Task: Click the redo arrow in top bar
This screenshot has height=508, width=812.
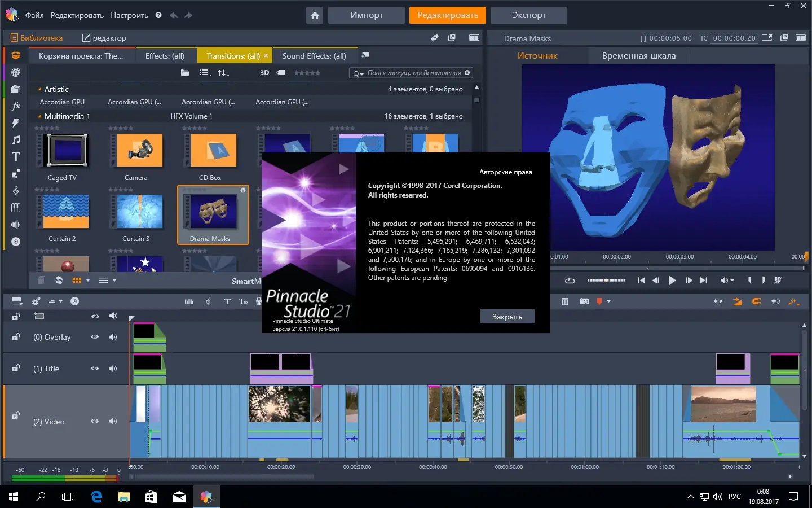Action: pos(188,15)
